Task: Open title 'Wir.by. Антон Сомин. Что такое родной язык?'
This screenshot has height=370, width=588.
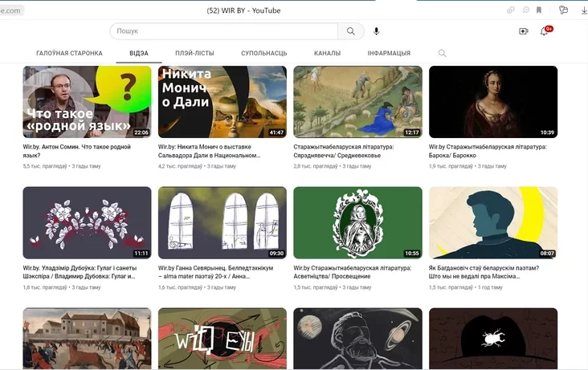Action: click(77, 151)
